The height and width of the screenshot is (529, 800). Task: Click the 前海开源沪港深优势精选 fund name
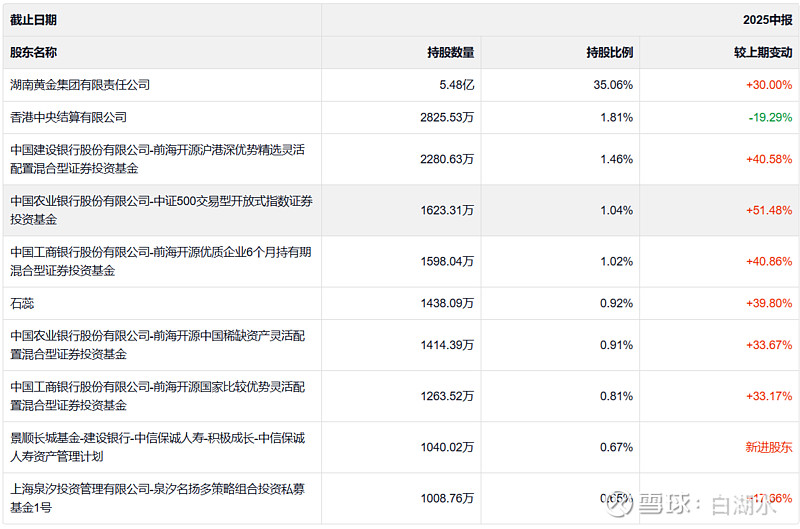pyautogui.click(x=158, y=158)
